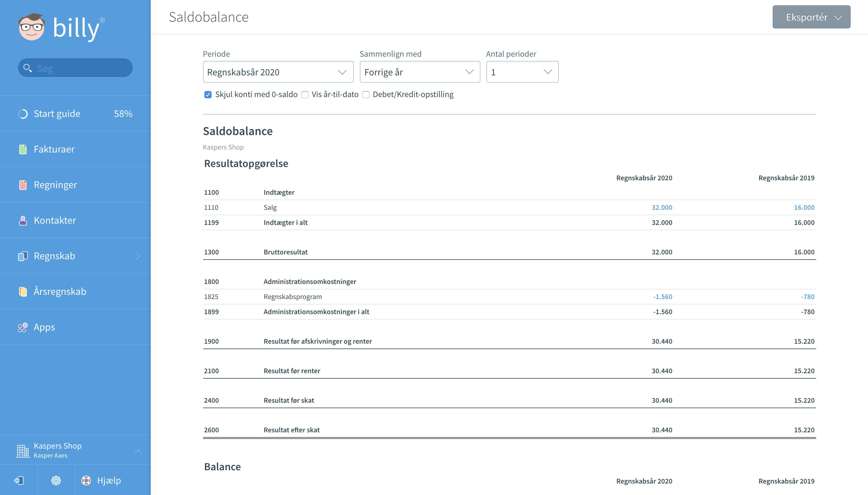Go to Fakturaer in the sidebar

coord(75,149)
